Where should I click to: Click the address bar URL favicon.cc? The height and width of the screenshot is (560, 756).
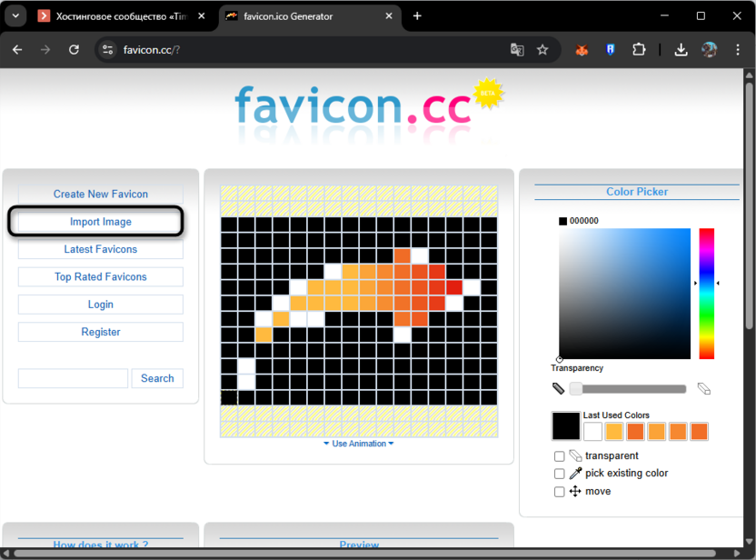152,50
